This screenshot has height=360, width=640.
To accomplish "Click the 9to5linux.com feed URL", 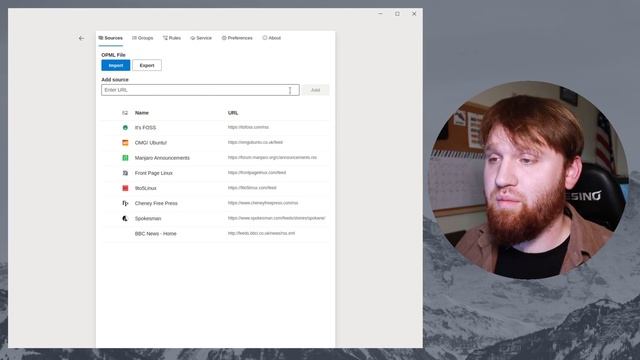I will [x=252, y=188].
